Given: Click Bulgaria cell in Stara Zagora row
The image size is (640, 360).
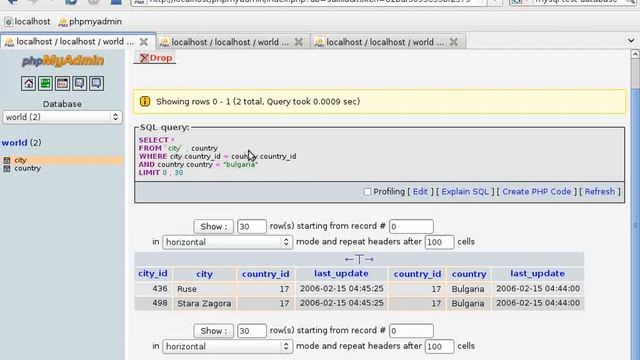Looking at the screenshot, I should (469, 304).
